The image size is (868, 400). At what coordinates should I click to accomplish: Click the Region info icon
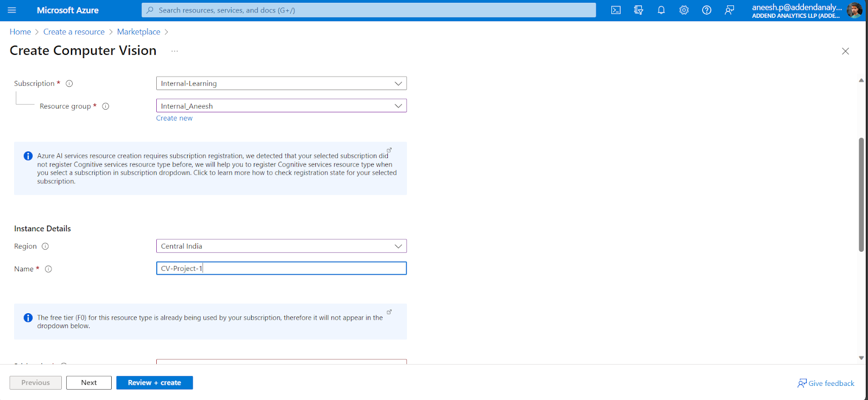46,246
